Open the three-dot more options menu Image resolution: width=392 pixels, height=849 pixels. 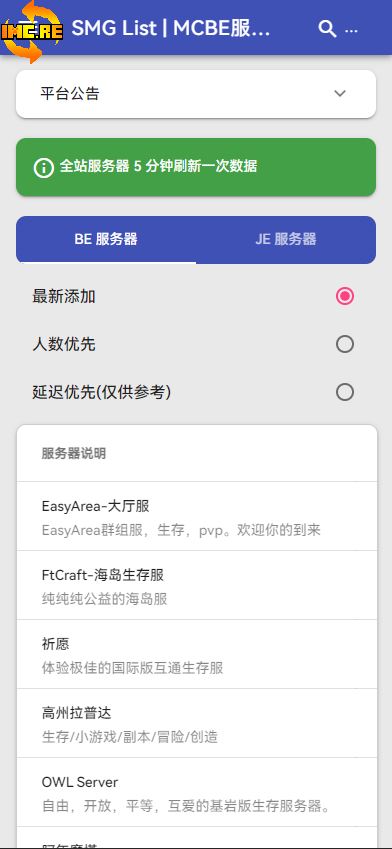point(351,30)
